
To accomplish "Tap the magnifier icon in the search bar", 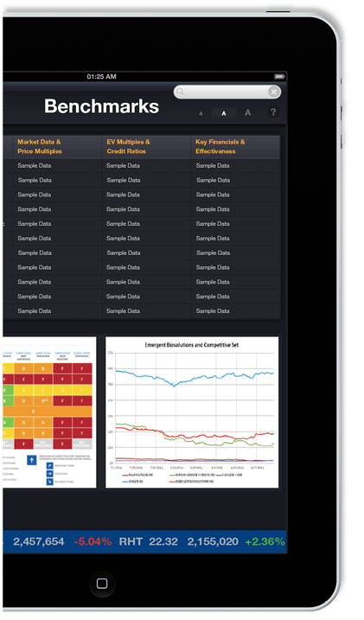I will (x=180, y=92).
